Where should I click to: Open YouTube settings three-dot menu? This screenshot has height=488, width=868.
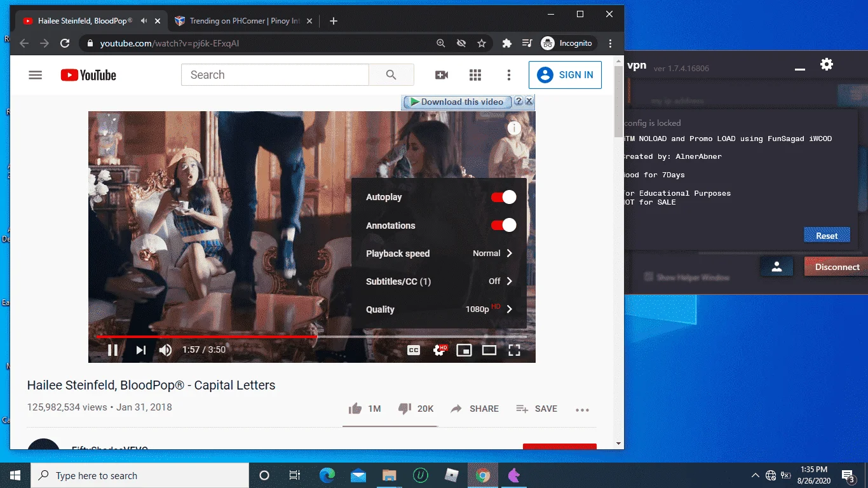(508, 75)
